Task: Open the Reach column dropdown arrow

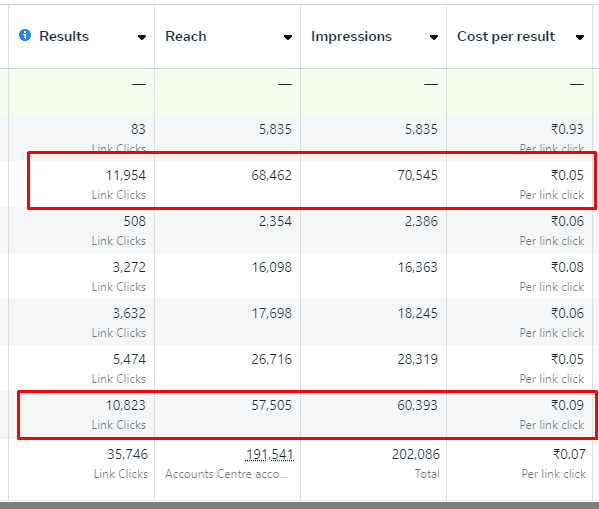Action: click(x=288, y=37)
